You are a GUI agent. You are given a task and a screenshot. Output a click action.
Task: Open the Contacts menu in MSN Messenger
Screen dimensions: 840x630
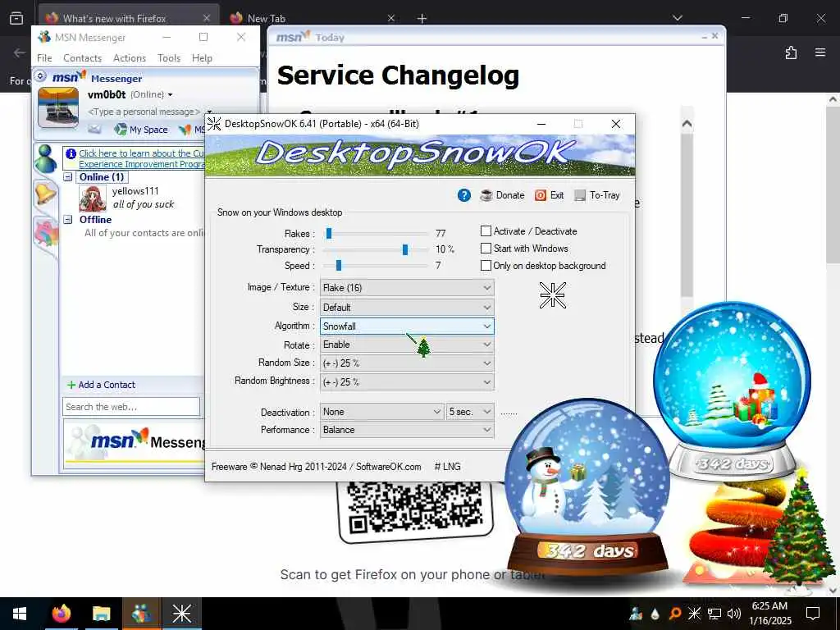tap(83, 58)
